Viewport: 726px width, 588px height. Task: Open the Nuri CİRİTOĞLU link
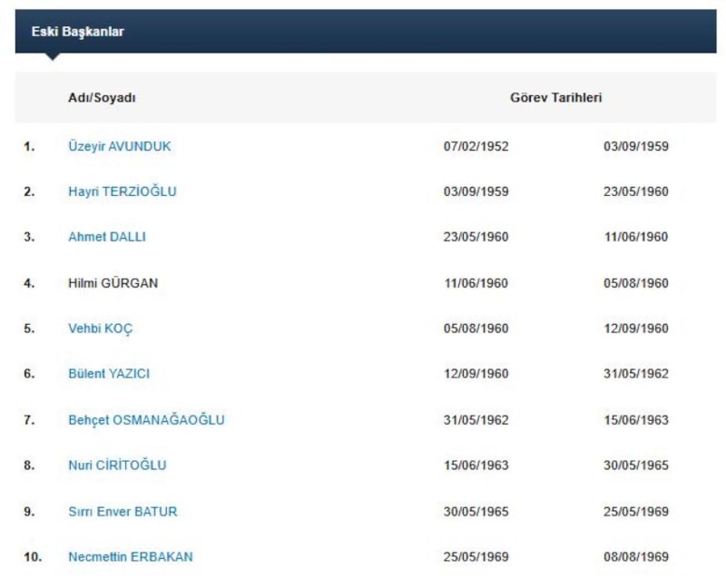pyautogui.click(x=117, y=465)
